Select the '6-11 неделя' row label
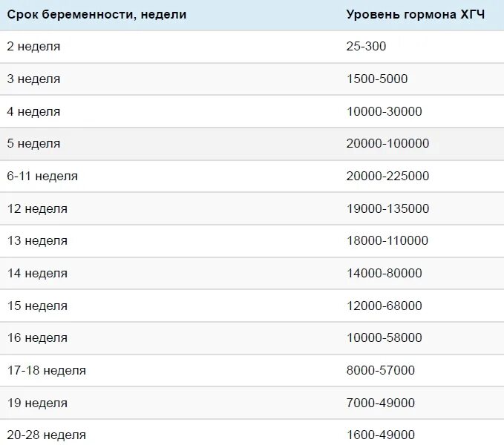 [x=42, y=177]
